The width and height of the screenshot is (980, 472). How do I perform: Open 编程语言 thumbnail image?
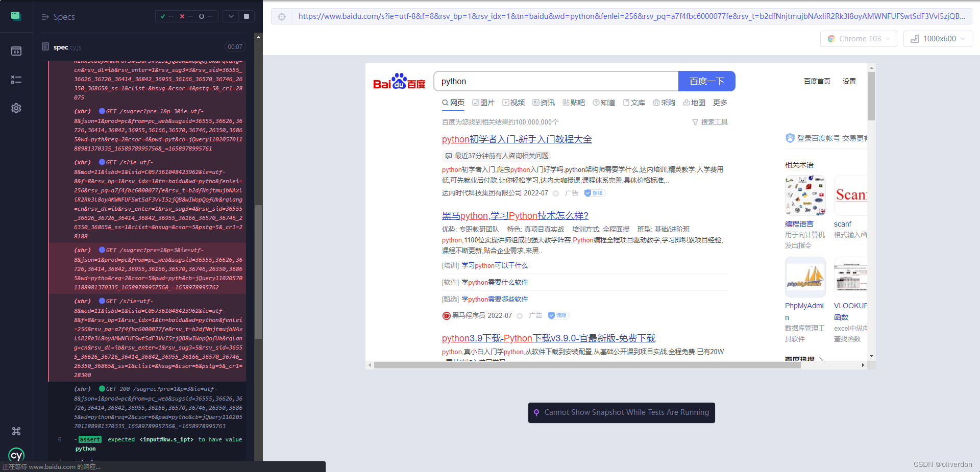(805, 195)
